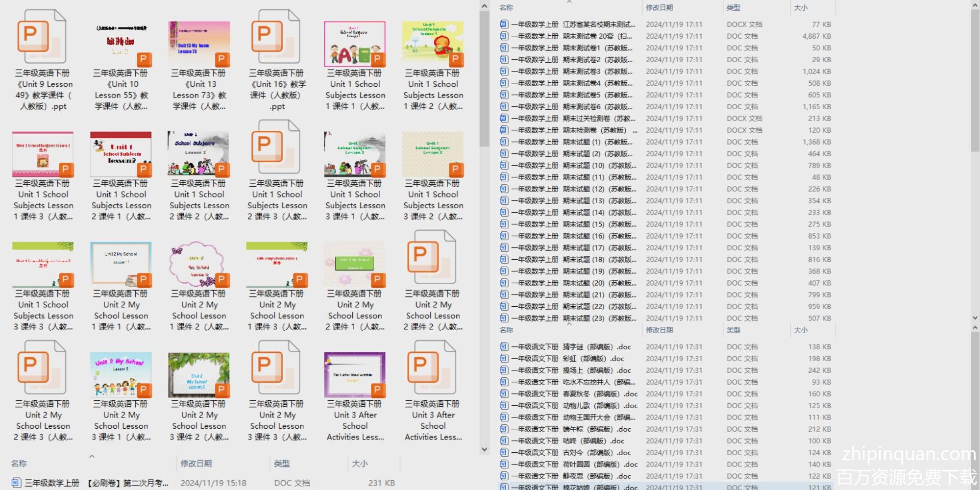Click 名称 header above the 三年级数学上册 file row
980x490 pixels.
[x=19, y=464]
